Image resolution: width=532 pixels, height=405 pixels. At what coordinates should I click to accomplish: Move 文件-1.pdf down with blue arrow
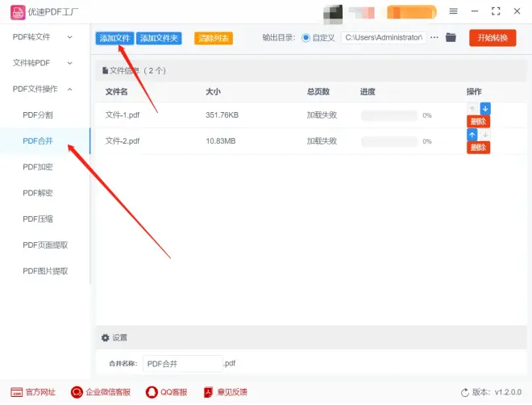click(485, 109)
